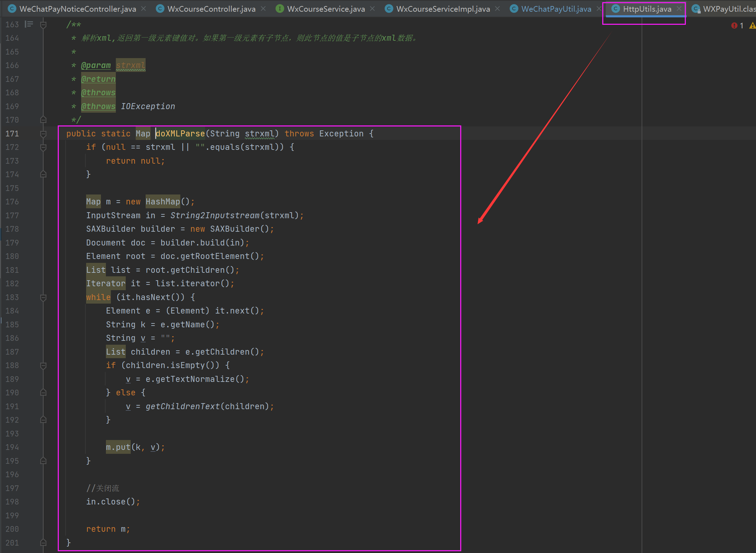
Task: Collapse the null check if block, line 172
Action: pos(43,147)
